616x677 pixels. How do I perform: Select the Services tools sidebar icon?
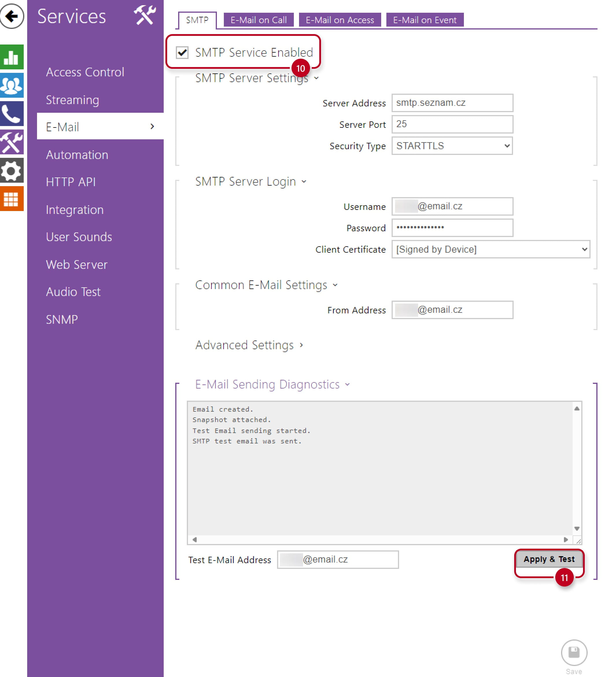[x=12, y=142]
